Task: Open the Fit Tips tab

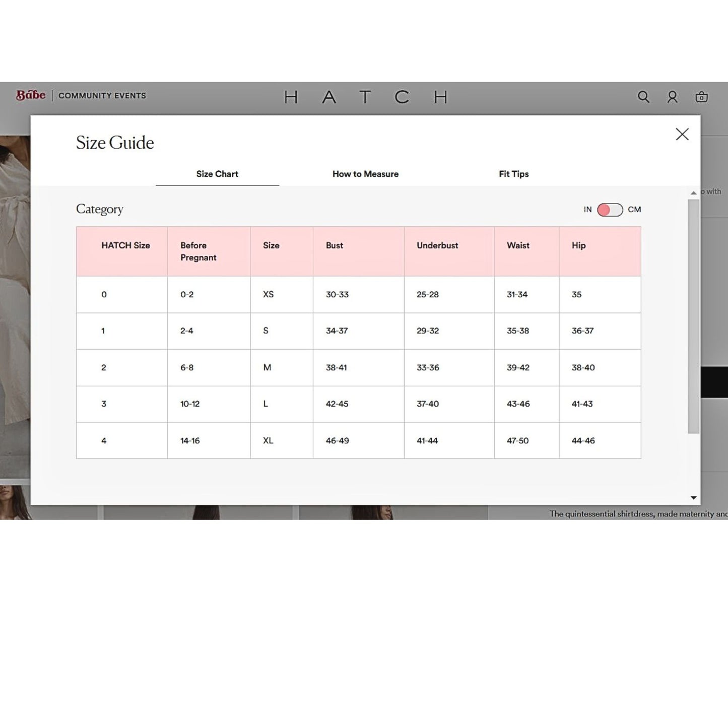Action: (513, 174)
